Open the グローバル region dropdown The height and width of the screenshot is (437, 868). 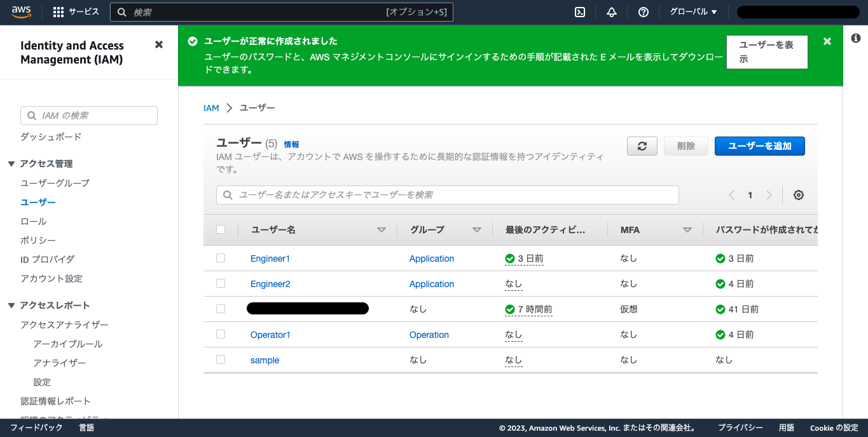coord(692,11)
